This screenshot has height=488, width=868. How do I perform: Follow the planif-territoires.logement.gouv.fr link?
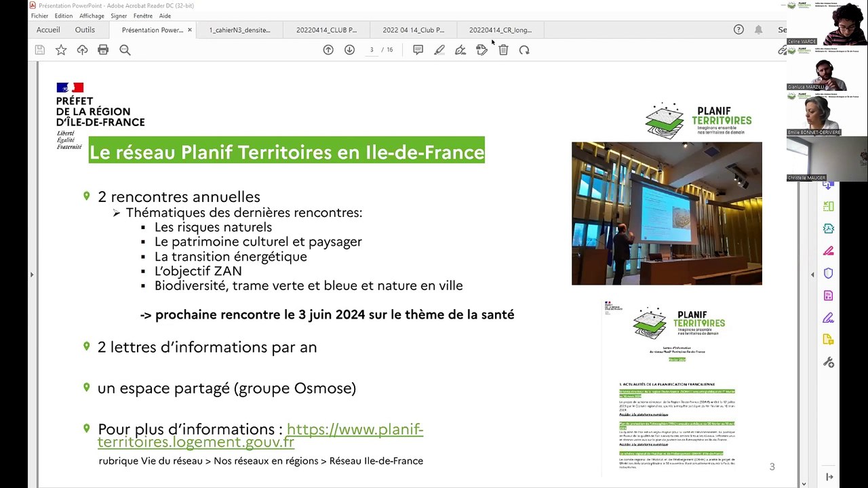point(260,435)
